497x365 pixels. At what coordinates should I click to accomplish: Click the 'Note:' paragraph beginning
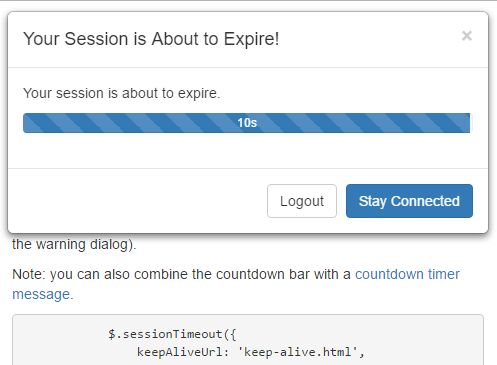point(29,274)
